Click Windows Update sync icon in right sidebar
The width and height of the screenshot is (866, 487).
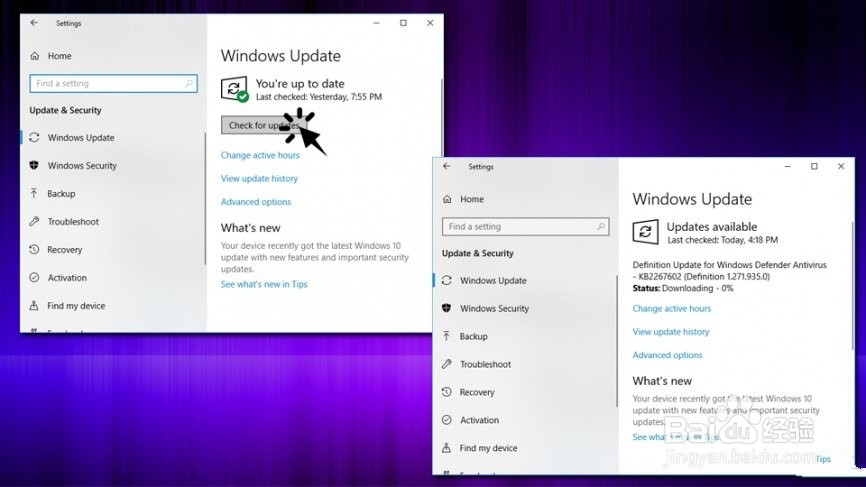coord(447,280)
